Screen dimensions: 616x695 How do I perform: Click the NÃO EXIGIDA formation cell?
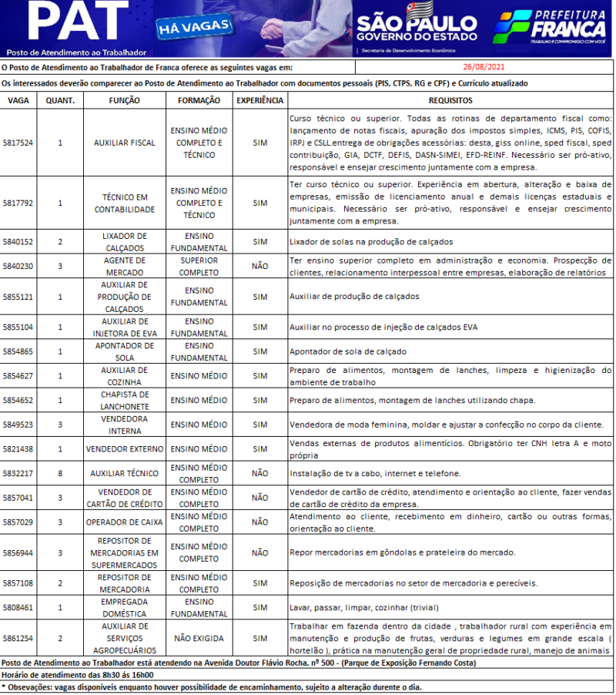click(x=199, y=638)
